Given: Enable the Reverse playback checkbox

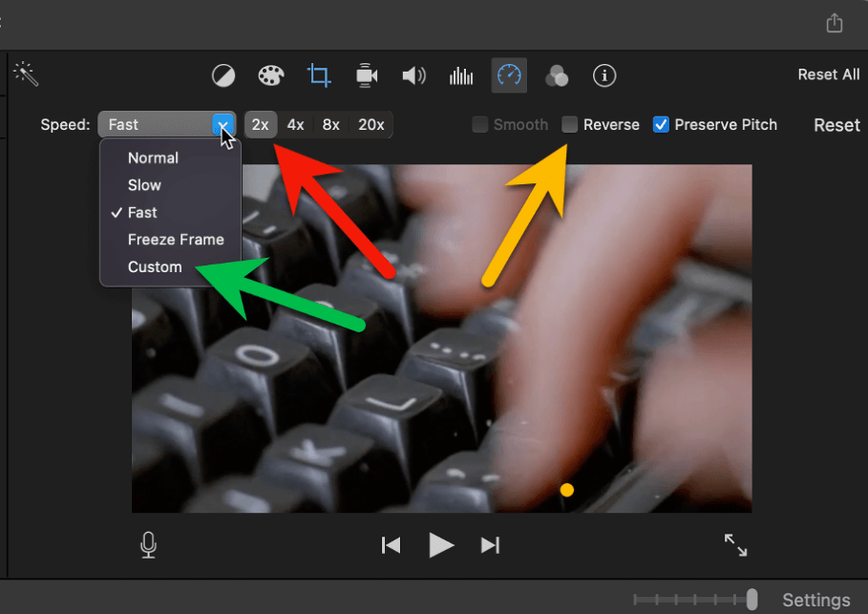Looking at the screenshot, I should (x=568, y=124).
